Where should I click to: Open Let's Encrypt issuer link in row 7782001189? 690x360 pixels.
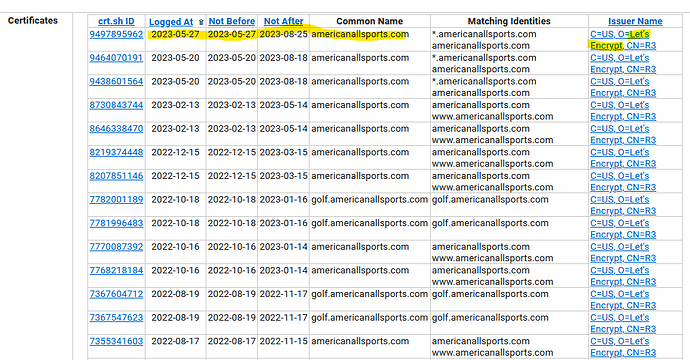click(623, 205)
